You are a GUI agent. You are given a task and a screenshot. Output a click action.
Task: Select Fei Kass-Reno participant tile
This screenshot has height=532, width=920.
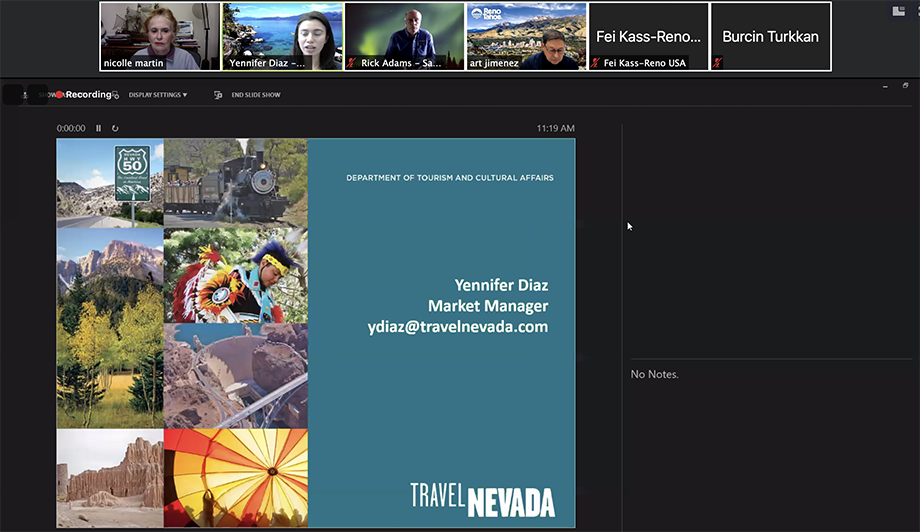(x=648, y=36)
